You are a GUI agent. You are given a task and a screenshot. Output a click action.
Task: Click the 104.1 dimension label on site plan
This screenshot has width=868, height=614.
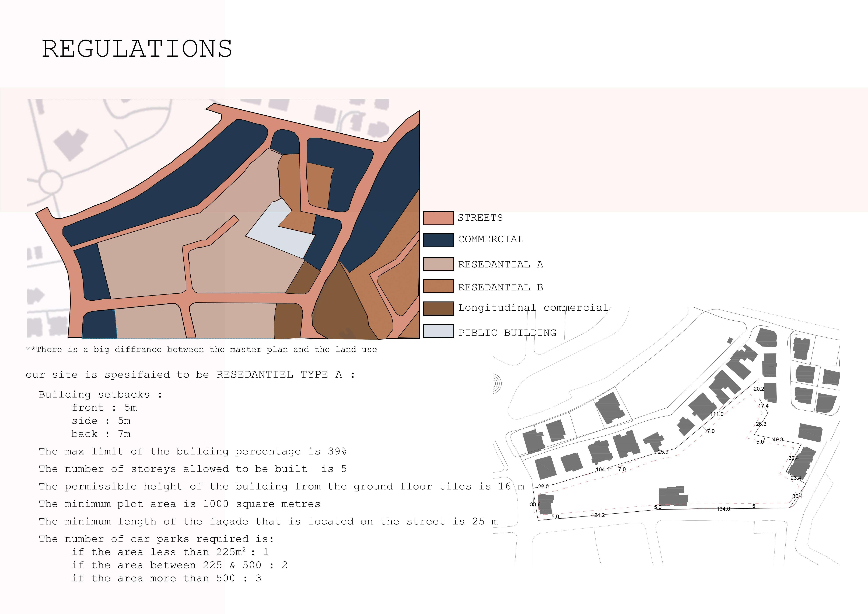[602, 470]
